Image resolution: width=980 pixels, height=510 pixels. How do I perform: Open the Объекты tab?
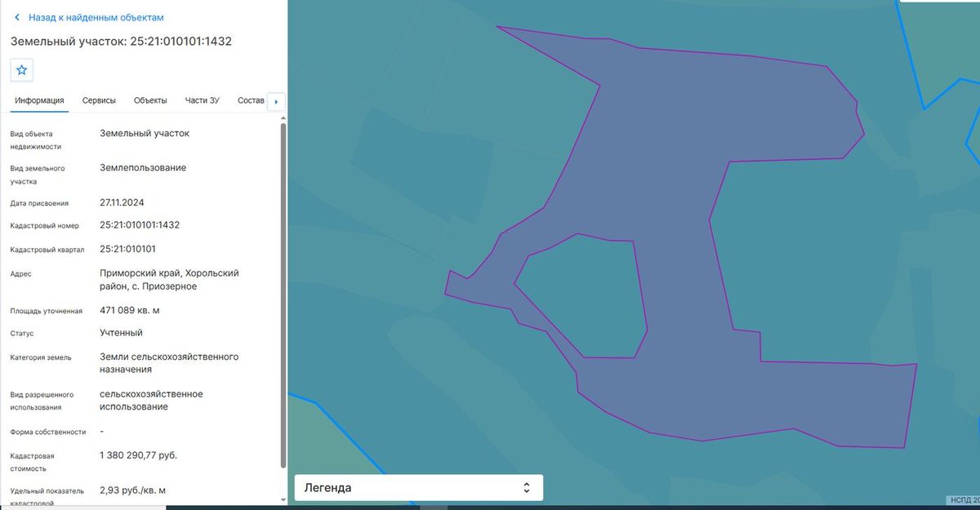(150, 100)
